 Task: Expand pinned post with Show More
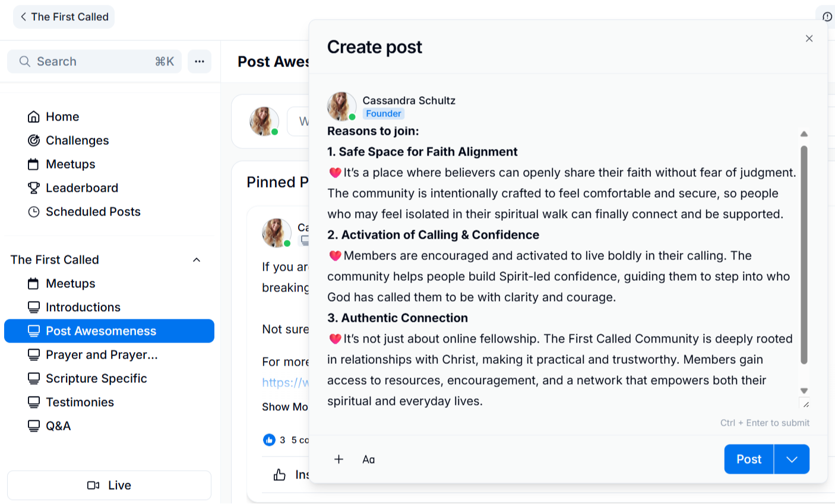point(285,407)
